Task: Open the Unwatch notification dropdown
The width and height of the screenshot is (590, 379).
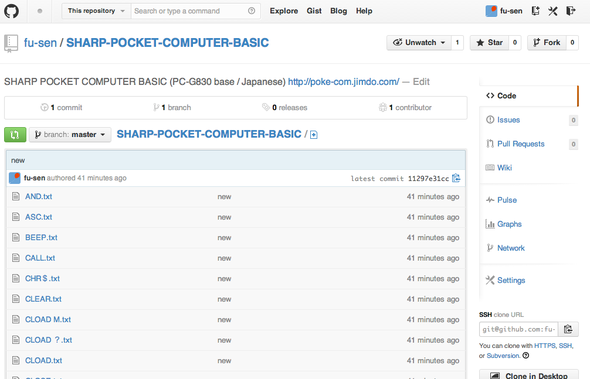Action: (x=419, y=43)
